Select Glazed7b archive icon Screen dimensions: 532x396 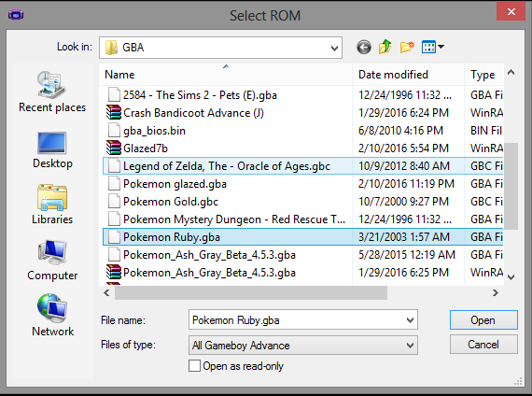coord(114,148)
